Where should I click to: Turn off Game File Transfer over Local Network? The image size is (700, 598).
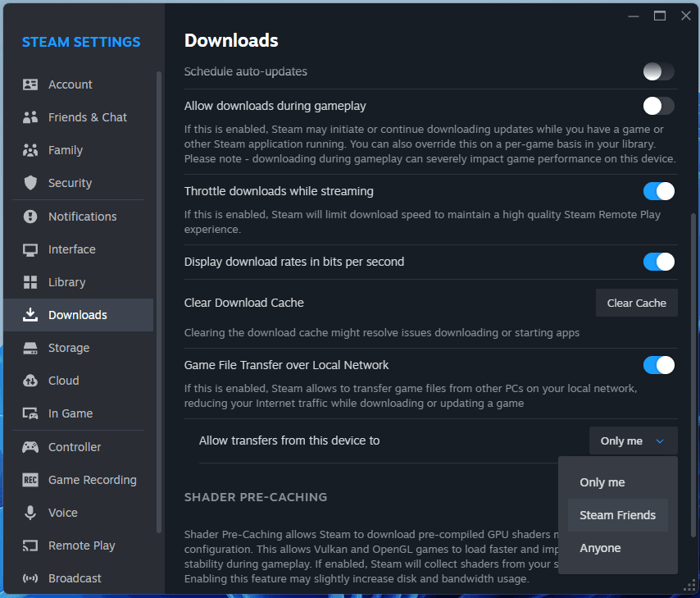[x=658, y=365]
